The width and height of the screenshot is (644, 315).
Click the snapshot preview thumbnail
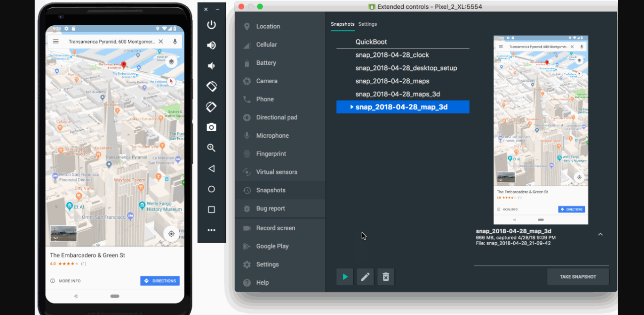541,130
